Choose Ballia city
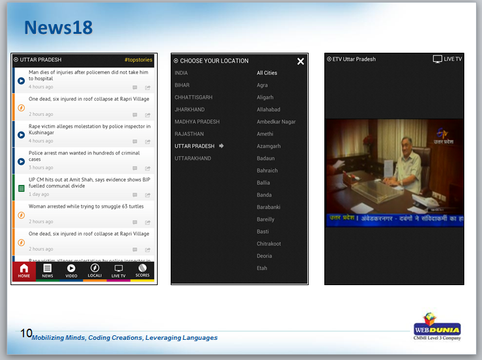 click(x=263, y=183)
